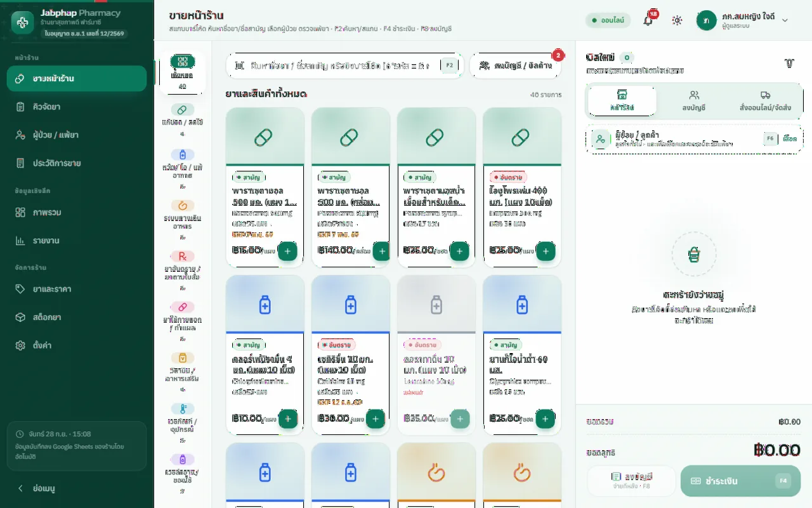This screenshot has height=508, width=812.
Task: Add the first Paracetamol 500 mg product to cart
Action: coord(287,251)
